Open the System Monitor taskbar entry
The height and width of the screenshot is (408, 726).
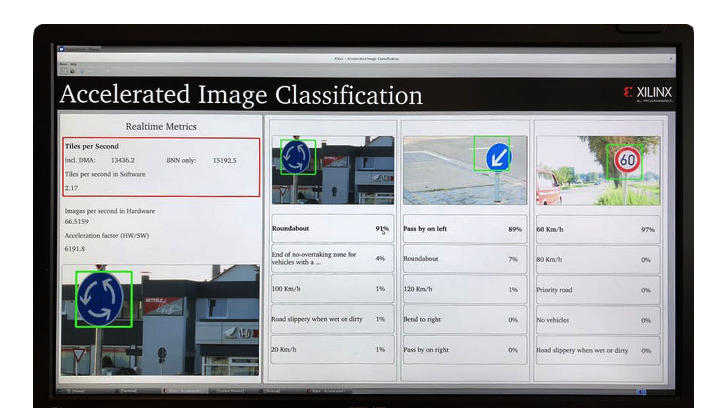coord(230,391)
